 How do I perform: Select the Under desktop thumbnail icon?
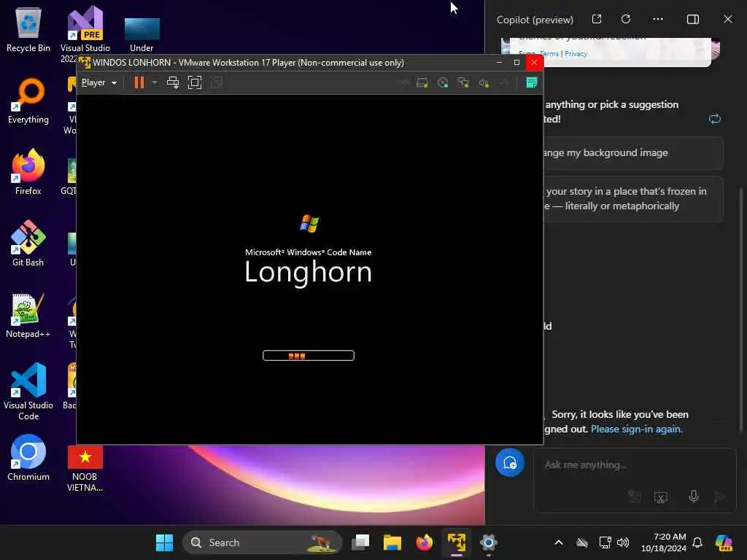142,34
